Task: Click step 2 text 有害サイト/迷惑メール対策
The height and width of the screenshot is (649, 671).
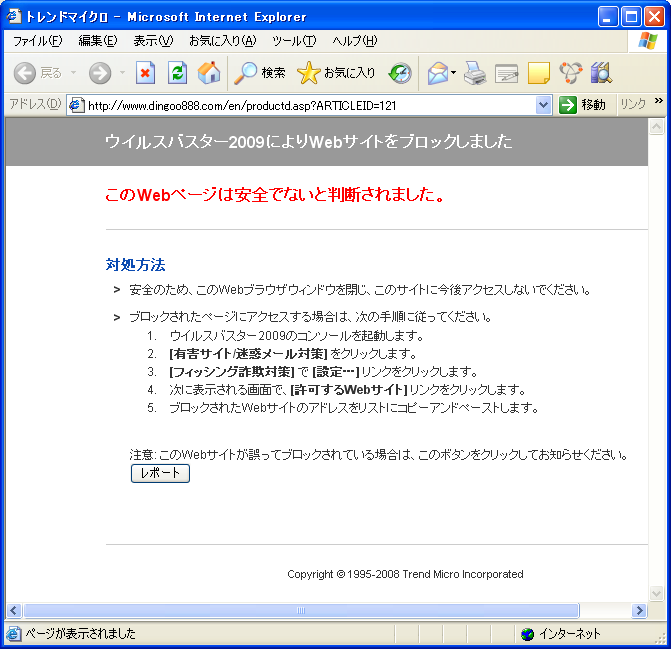Action: (x=248, y=354)
